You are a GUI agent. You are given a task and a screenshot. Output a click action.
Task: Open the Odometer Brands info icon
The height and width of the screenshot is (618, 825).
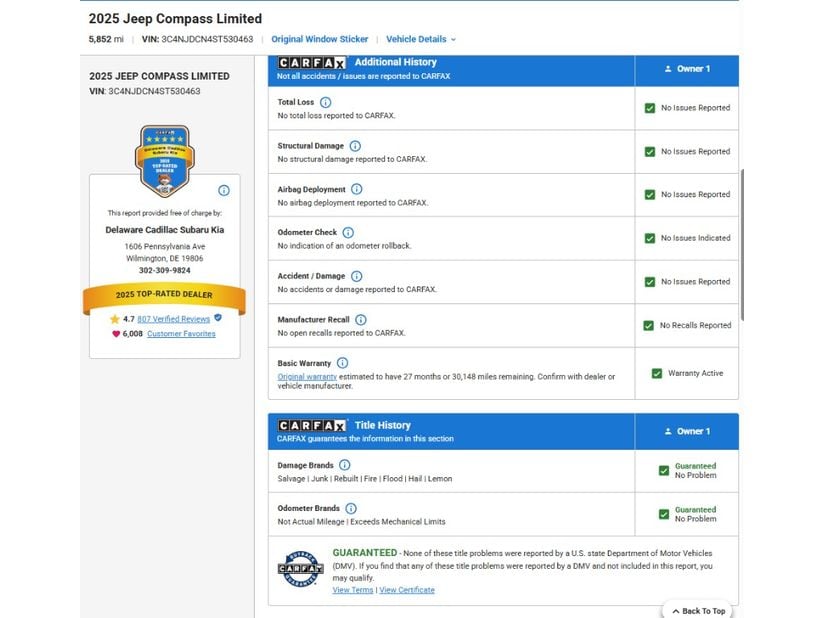click(x=351, y=508)
